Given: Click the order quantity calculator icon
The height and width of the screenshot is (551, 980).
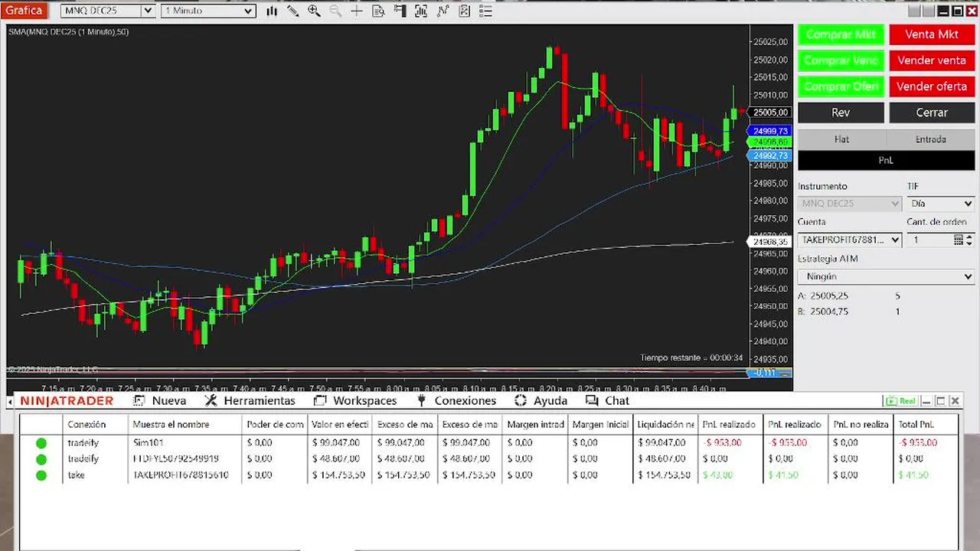Looking at the screenshot, I should (958, 240).
